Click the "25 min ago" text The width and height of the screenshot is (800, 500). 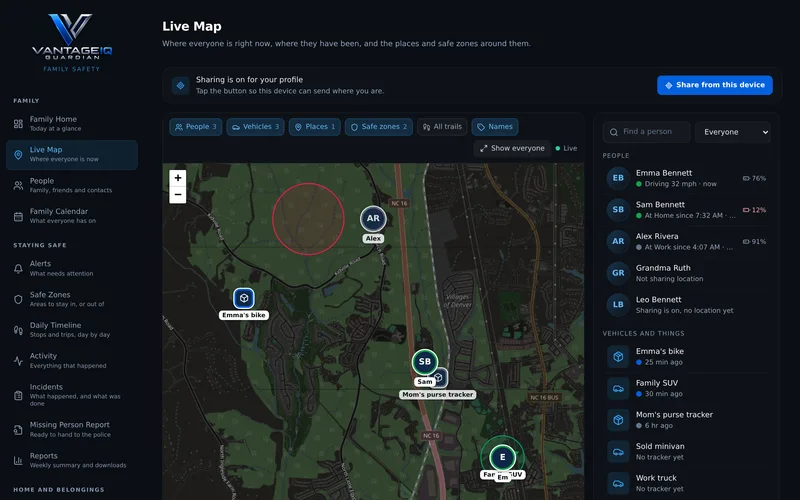663,362
